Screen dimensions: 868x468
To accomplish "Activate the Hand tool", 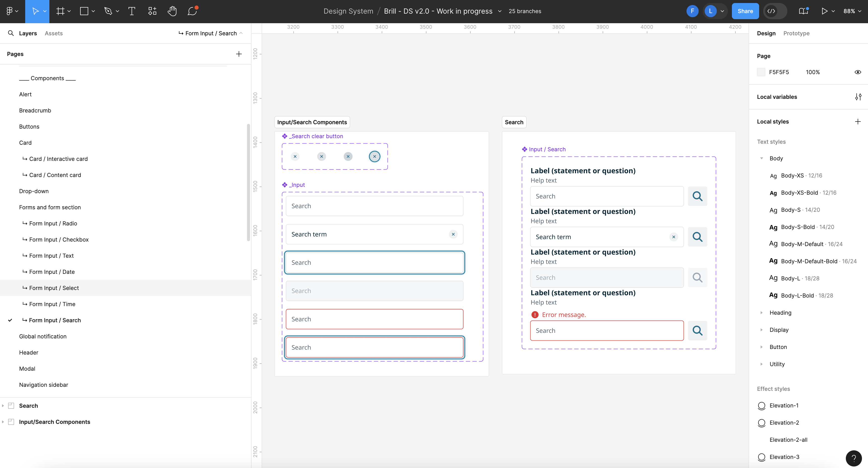I will pyautogui.click(x=172, y=11).
